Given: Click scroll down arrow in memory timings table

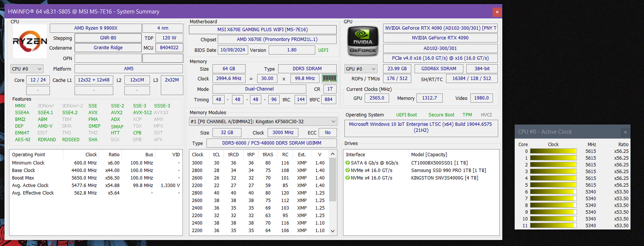Looking at the screenshot, I should (x=332, y=231).
